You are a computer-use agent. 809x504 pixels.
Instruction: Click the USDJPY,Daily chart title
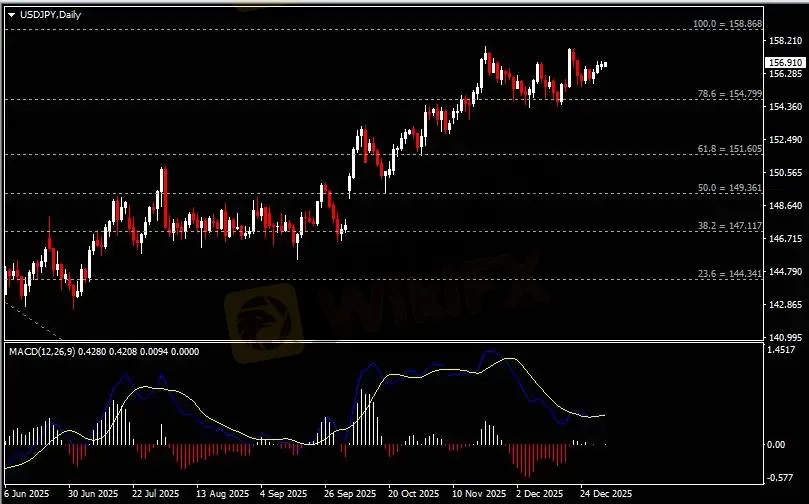48,15
